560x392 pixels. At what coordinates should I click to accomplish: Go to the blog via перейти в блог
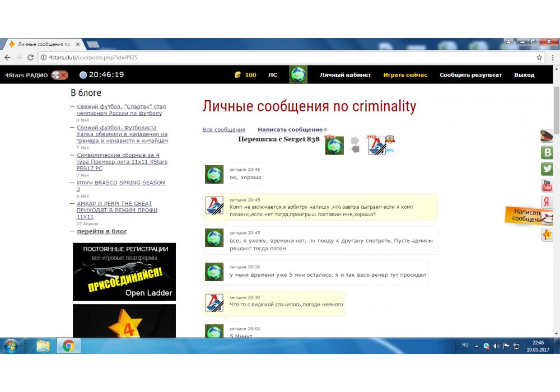101,231
